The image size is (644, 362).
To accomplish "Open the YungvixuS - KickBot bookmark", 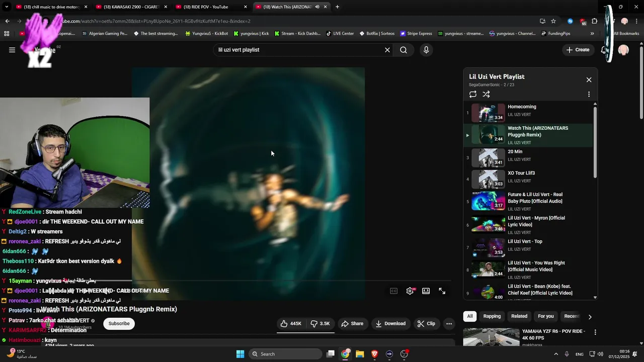I will click(x=207, y=34).
